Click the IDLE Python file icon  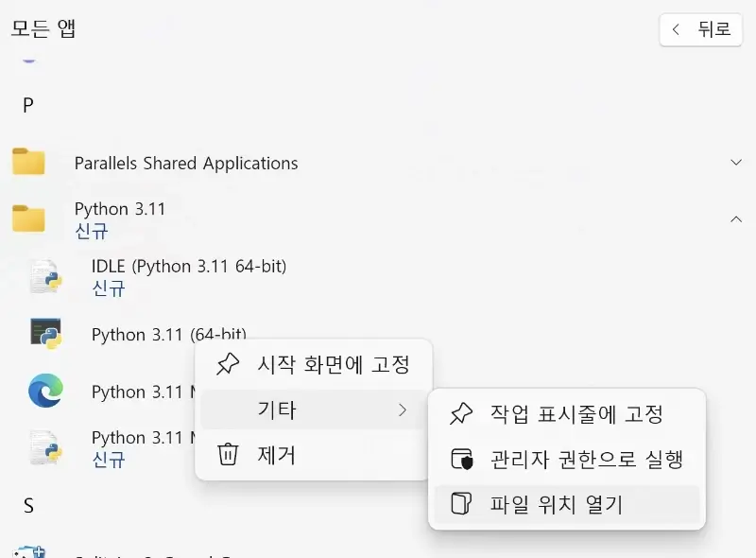pos(45,276)
